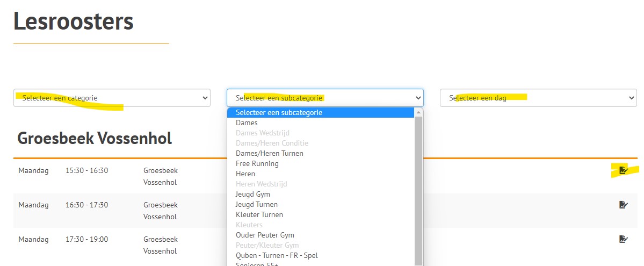Choose 'Ouder Peuter Gym' subcategory
This screenshot has height=266, width=644.
[x=265, y=235]
